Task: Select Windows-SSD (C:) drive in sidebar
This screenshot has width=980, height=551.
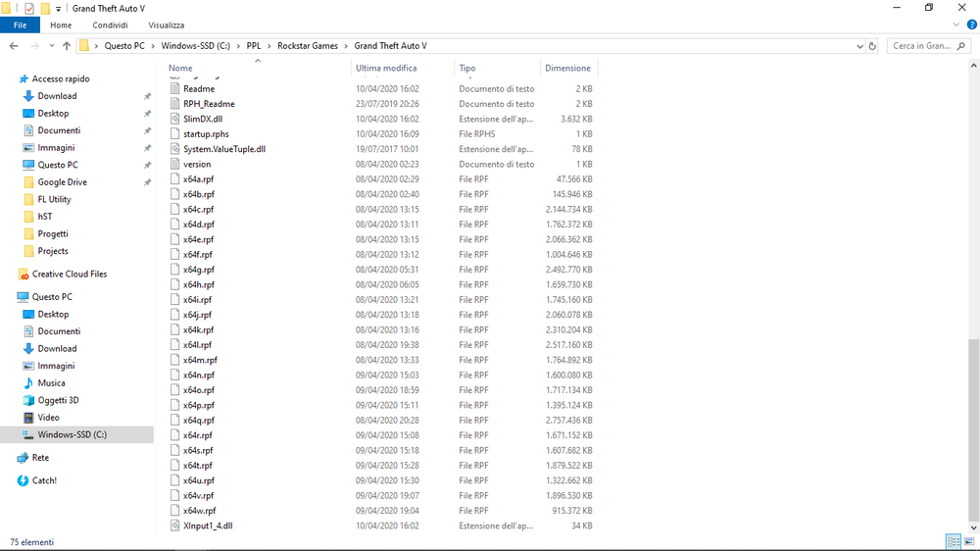Action: (x=72, y=434)
